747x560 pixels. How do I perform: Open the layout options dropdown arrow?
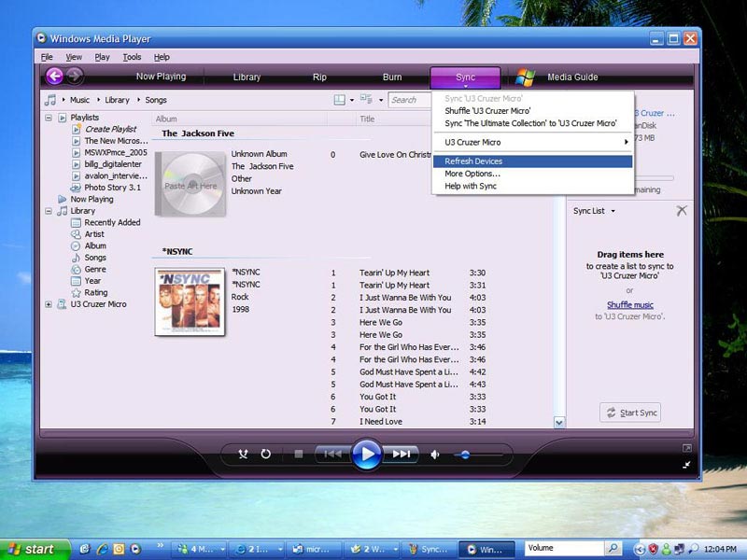click(352, 100)
